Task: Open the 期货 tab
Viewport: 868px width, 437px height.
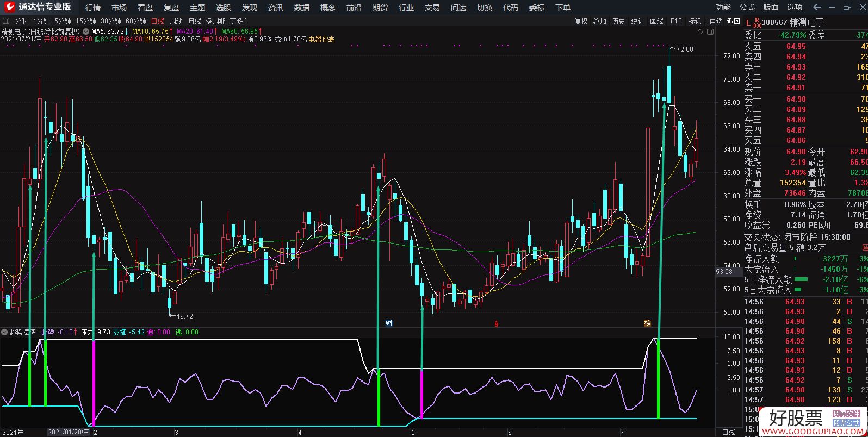Action: (x=380, y=8)
